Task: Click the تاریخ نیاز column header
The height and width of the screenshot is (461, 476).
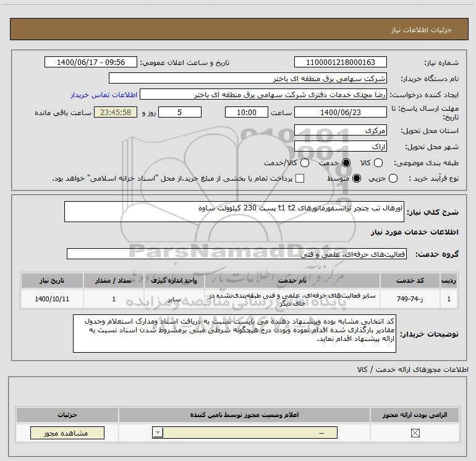Action: coord(52,280)
